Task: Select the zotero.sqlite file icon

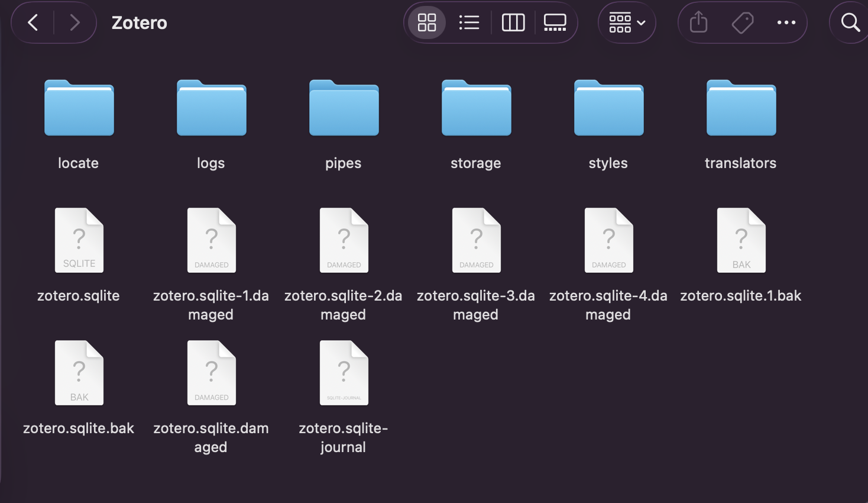Action: click(79, 240)
